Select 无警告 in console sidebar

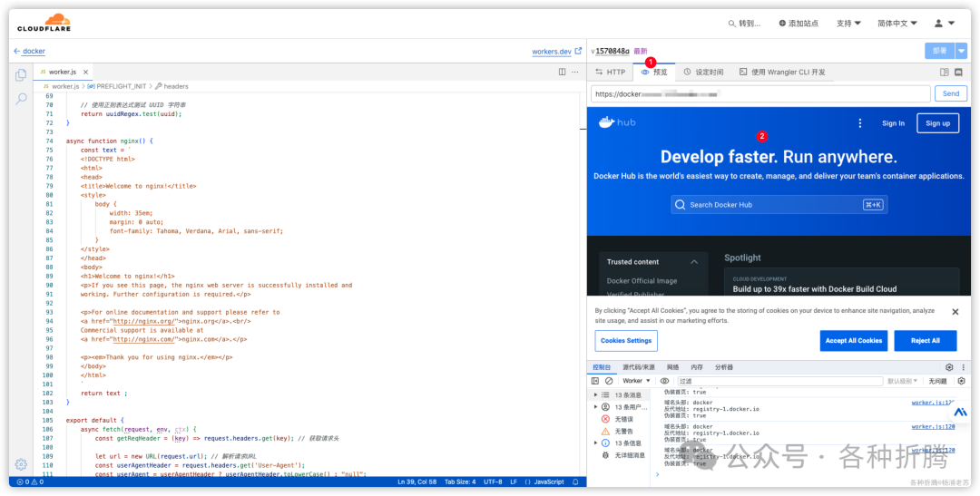pyautogui.click(x=623, y=431)
